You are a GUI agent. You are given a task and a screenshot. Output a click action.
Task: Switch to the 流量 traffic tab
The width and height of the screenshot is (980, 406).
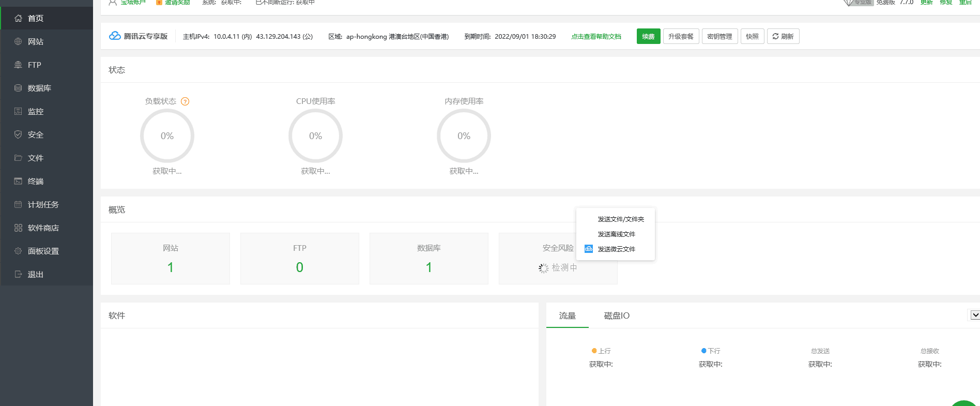[x=567, y=315]
